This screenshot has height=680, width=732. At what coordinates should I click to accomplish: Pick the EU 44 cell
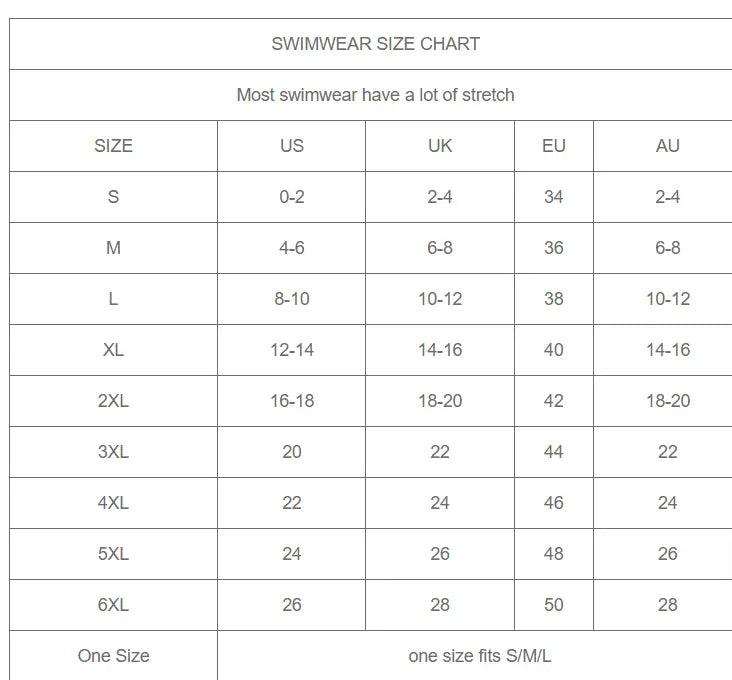(x=554, y=452)
